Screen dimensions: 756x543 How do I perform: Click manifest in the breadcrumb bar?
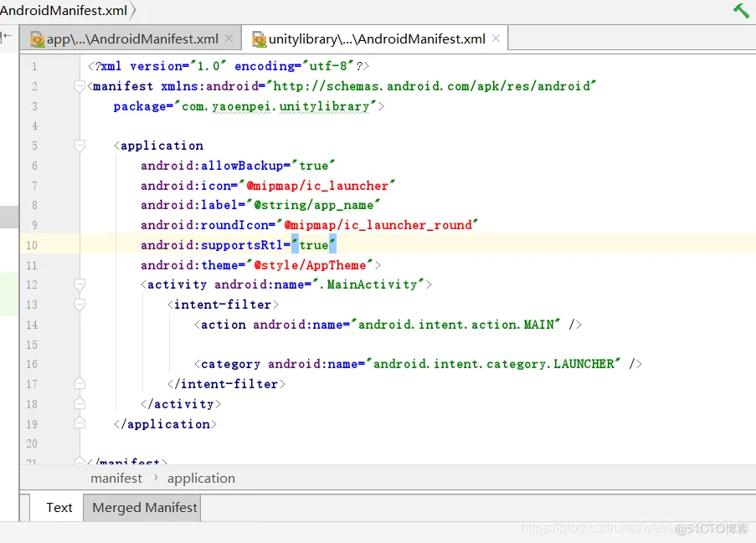116,479
